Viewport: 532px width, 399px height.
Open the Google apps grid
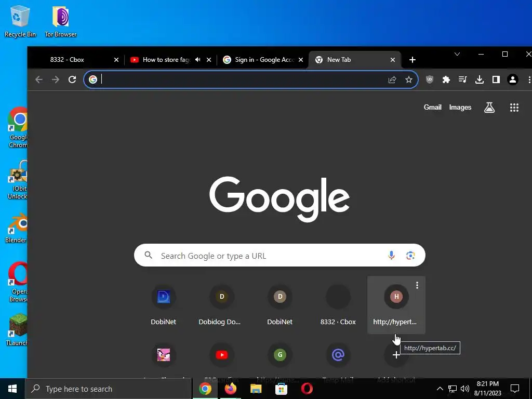(x=514, y=108)
